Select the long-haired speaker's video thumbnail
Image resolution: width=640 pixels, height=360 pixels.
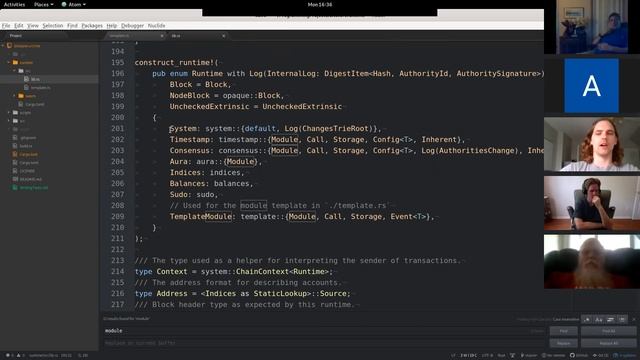click(592, 144)
